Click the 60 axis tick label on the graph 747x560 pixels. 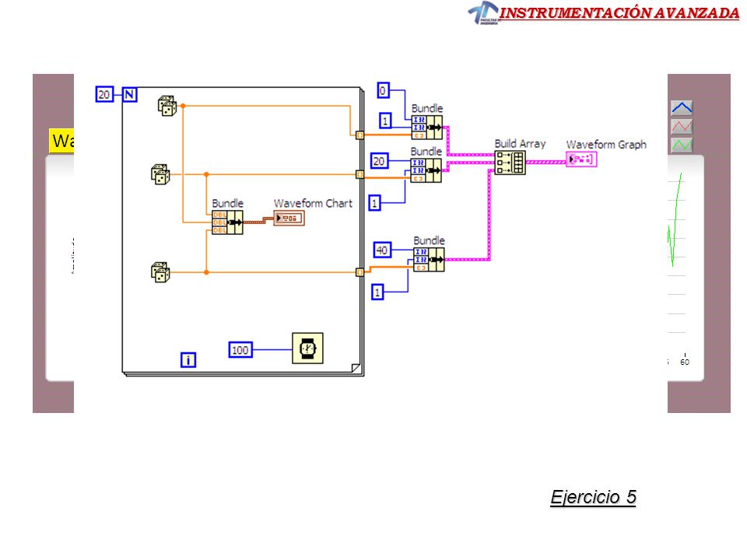coord(685,362)
